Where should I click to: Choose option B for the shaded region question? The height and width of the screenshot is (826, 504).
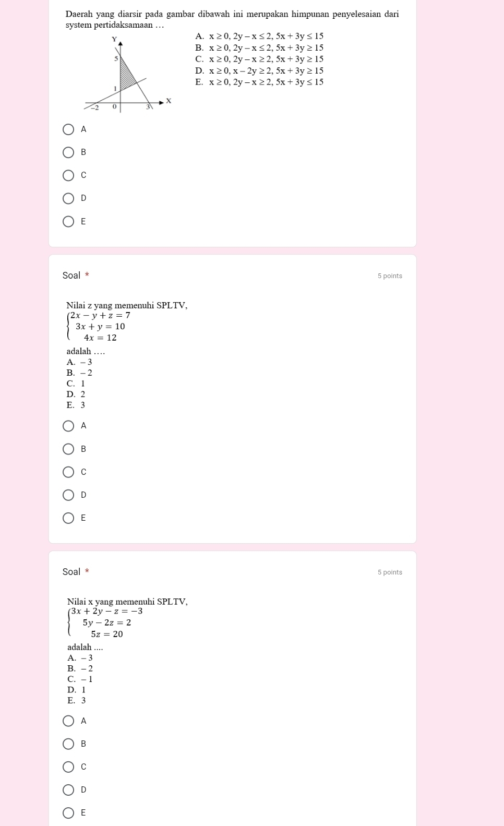coord(68,152)
